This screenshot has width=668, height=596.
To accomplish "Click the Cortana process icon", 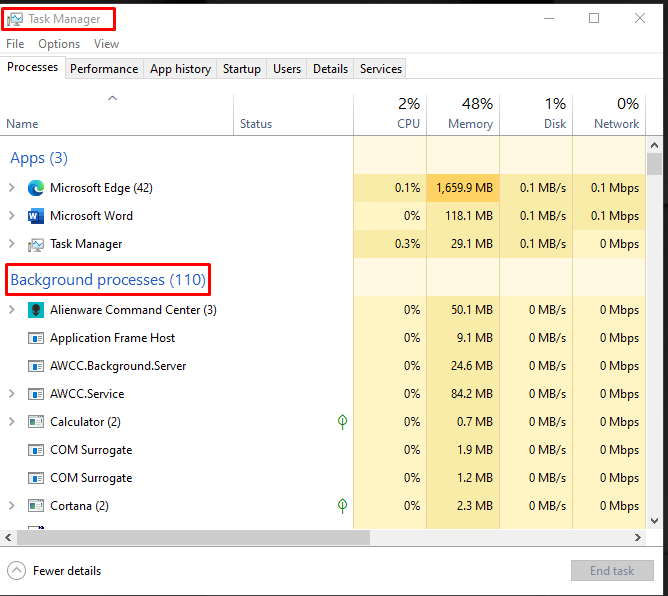I will [36, 506].
